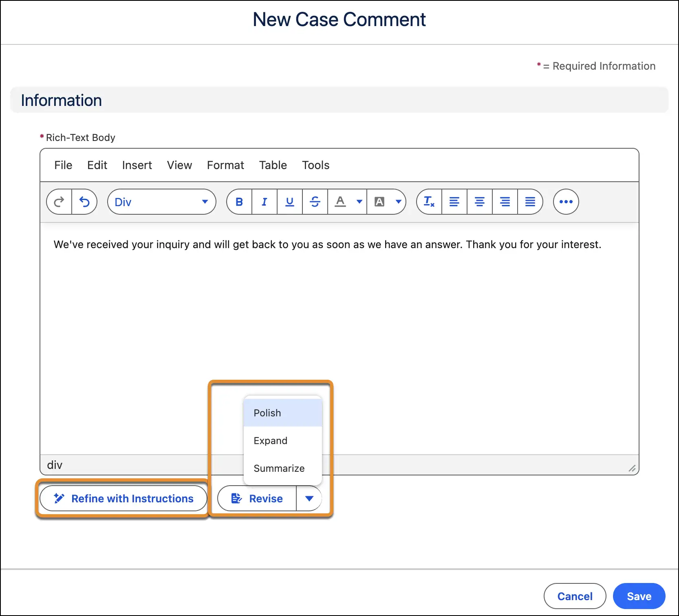Open the View menu
The height and width of the screenshot is (616, 679).
[179, 165]
